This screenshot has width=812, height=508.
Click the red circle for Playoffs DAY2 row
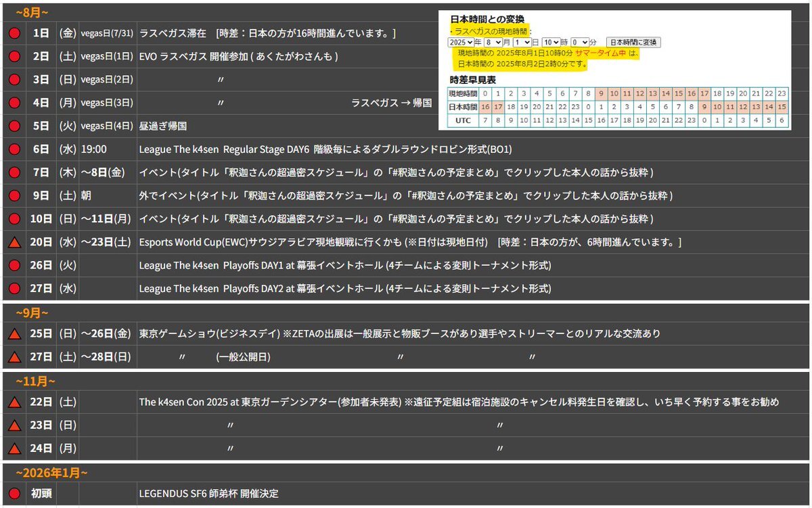(14, 289)
